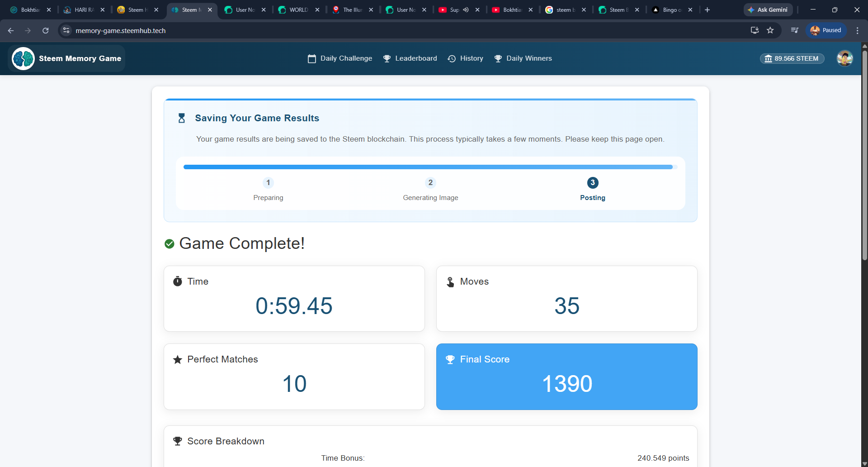Open the Leaderboard page
Viewport: 868px width, 467px height.
[x=410, y=58]
